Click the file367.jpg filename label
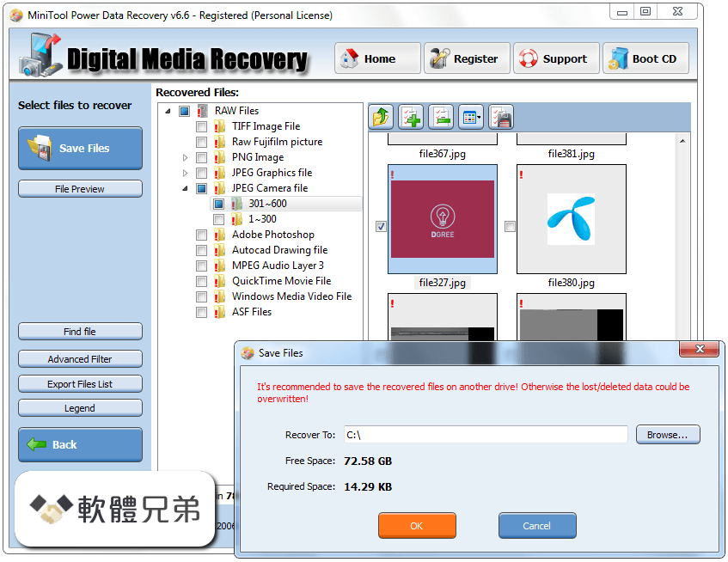728x562 pixels. pyautogui.click(x=443, y=154)
